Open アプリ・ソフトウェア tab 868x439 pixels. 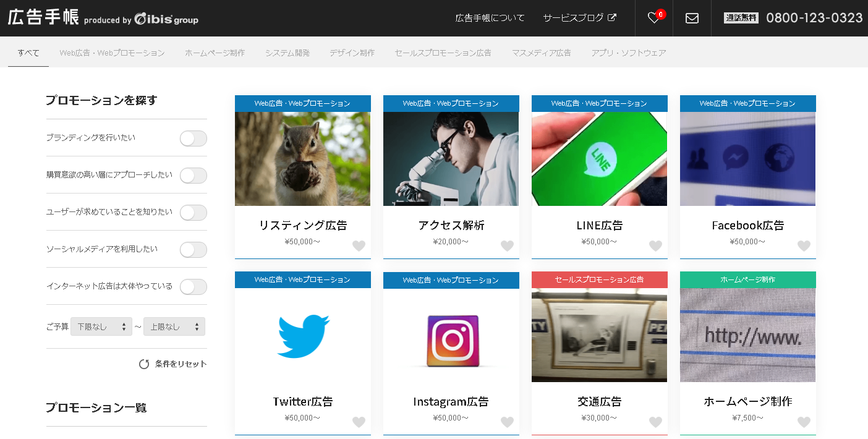[x=629, y=53]
